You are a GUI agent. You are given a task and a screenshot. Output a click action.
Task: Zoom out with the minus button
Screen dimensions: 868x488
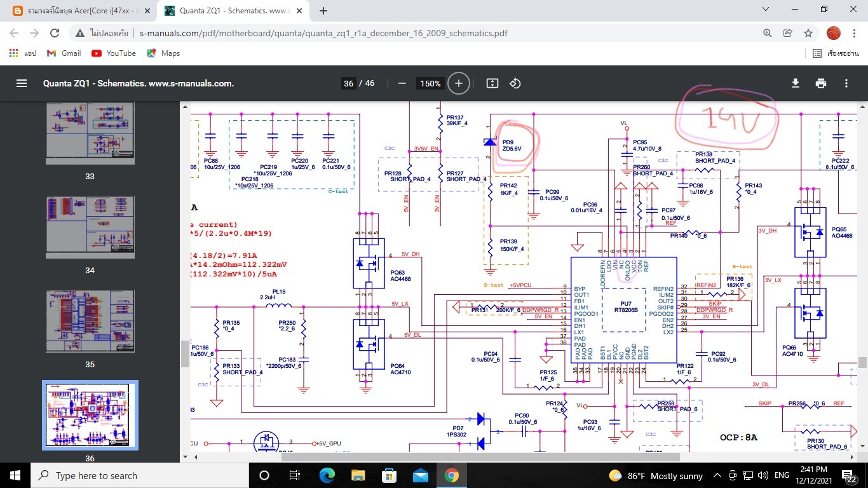pyautogui.click(x=402, y=83)
